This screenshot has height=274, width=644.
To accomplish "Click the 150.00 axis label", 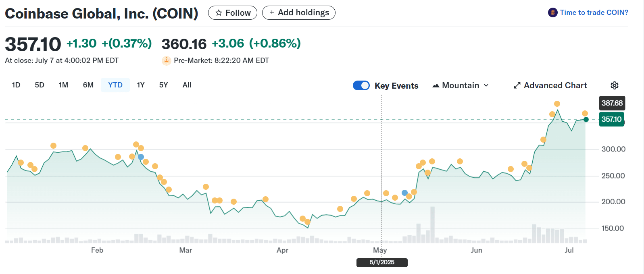I will [x=613, y=228].
